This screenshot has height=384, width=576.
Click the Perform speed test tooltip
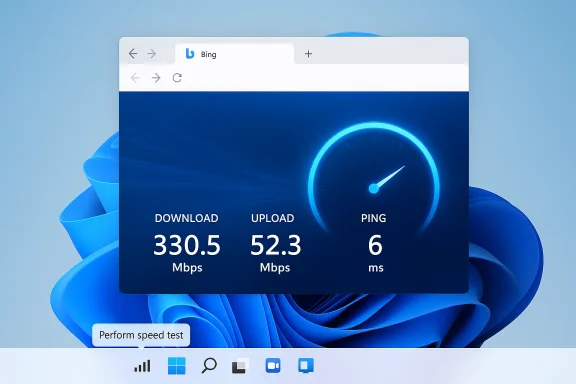click(141, 335)
